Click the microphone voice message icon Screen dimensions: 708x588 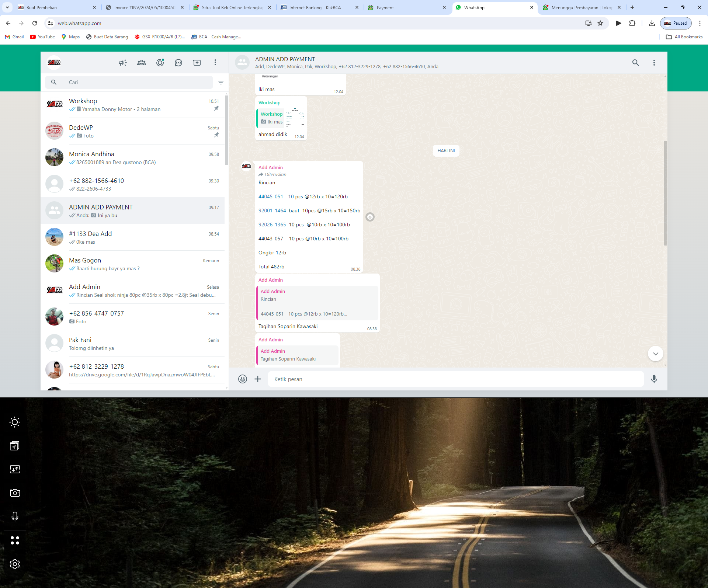click(x=654, y=379)
